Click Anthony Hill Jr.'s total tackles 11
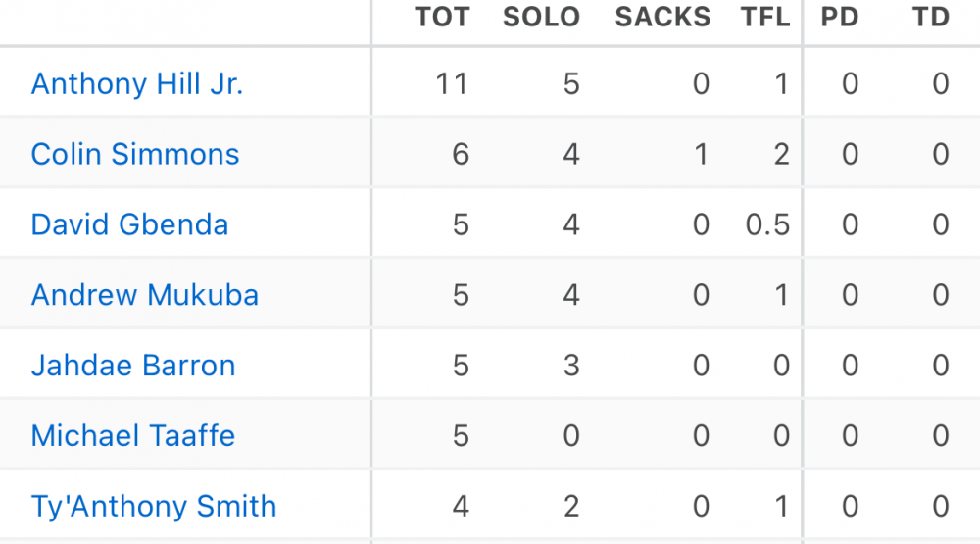Screen dimensions: 980x544 pyautogui.click(x=452, y=84)
